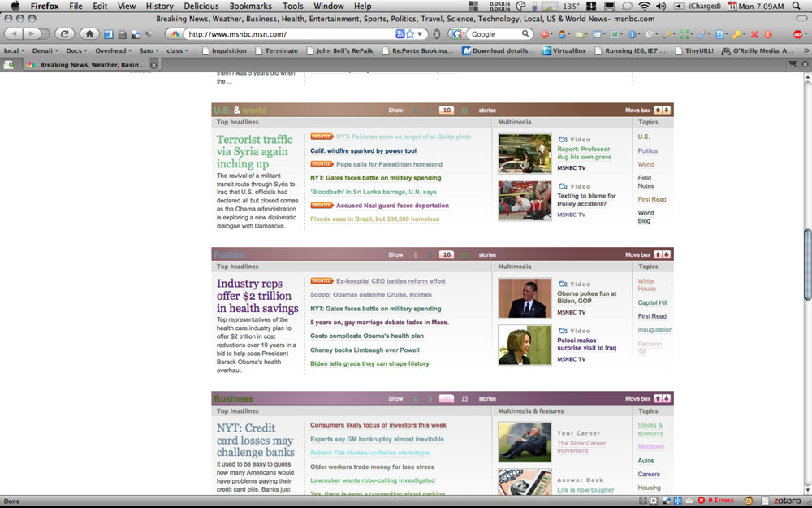812x508 pixels.
Task: Show 15 stories in Business box
Action: [x=464, y=398]
